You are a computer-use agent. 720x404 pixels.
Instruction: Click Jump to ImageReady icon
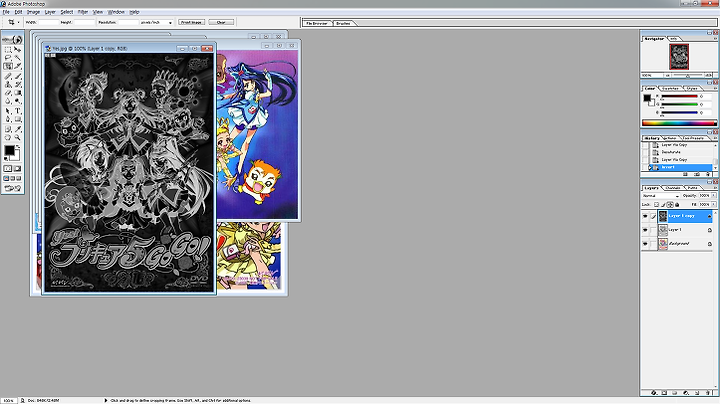12,188
